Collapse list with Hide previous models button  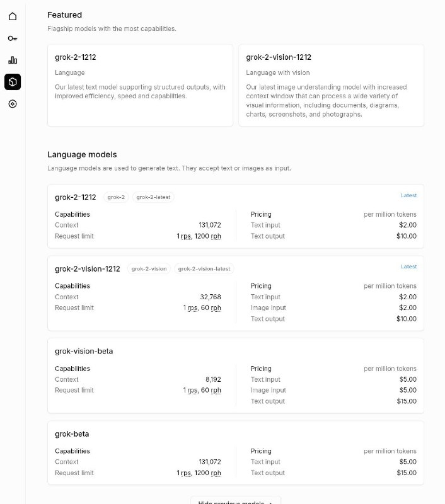click(x=236, y=501)
